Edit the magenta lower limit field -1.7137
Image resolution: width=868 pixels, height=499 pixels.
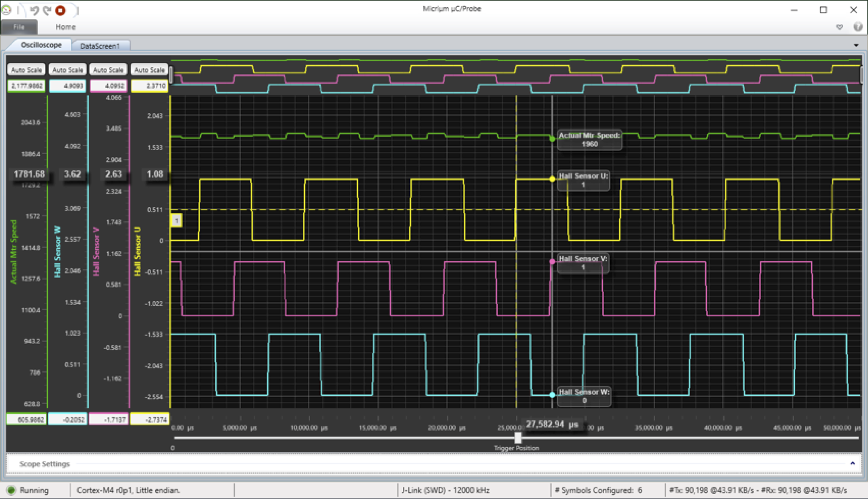pyautogui.click(x=108, y=419)
